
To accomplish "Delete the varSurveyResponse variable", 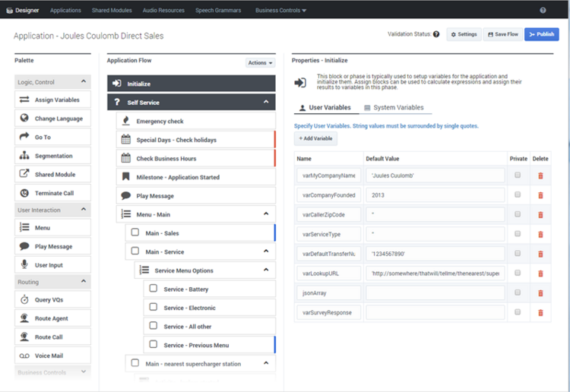I will pos(540,313).
